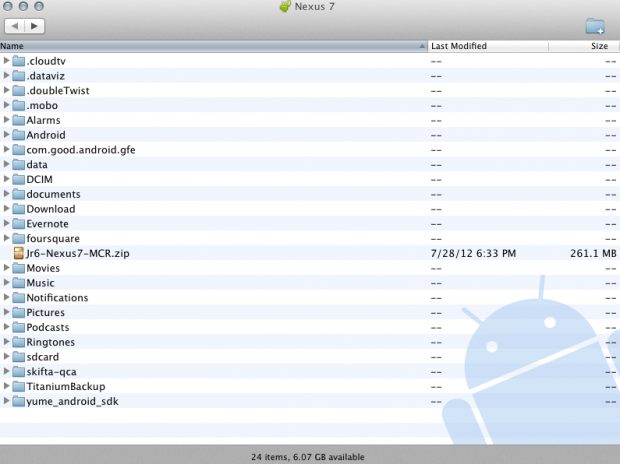Screen dimensions: 620x464
Task: Expand the Download folder
Action: click(x=7, y=209)
